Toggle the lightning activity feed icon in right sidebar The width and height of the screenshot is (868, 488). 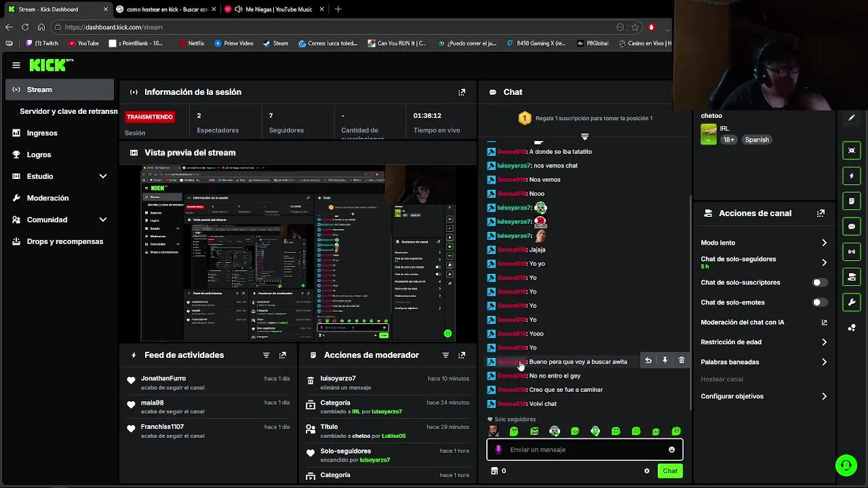pos(852,176)
